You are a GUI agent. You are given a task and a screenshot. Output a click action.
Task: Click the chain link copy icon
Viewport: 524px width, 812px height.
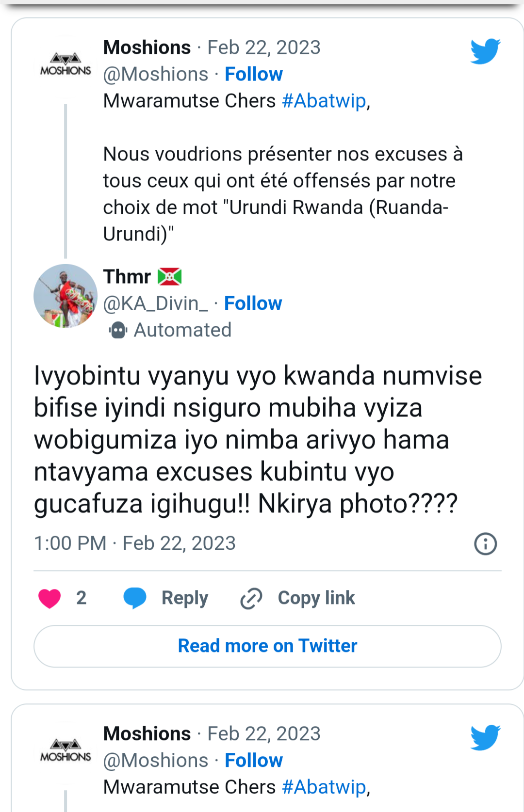tap(251, 598)
